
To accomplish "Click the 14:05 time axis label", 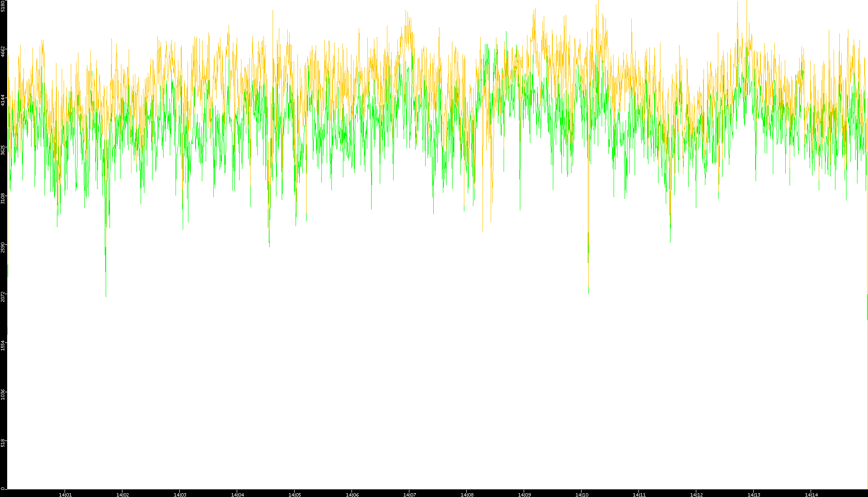I will [x=295, y=495].
